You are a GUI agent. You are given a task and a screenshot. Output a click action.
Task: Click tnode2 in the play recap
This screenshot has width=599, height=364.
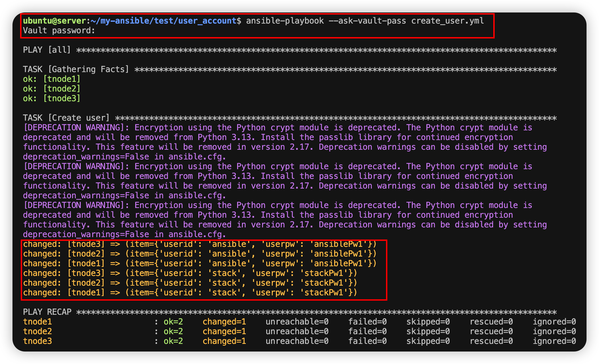click(x=37, y=331)
